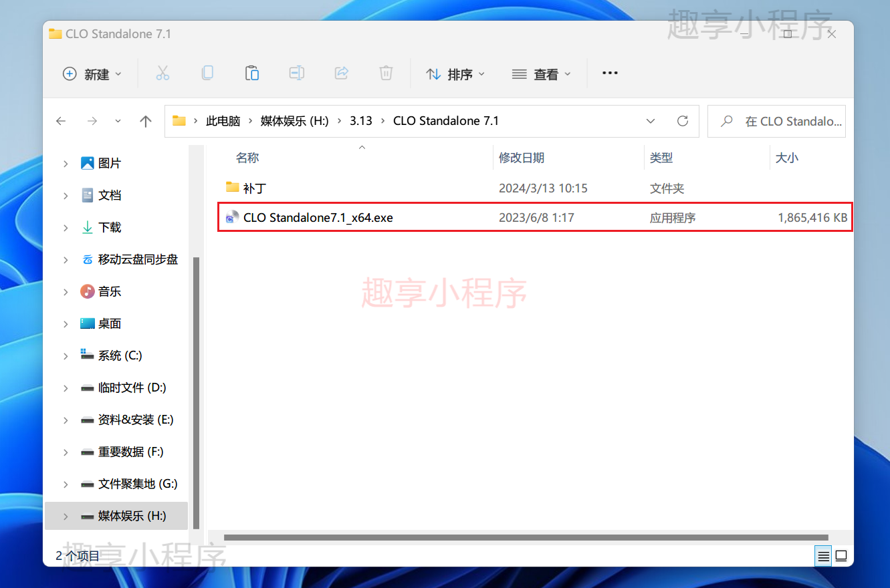Click the folder icon in address bar
The height and width of the screenshot is (588, 890).
[x=179, y=120]
